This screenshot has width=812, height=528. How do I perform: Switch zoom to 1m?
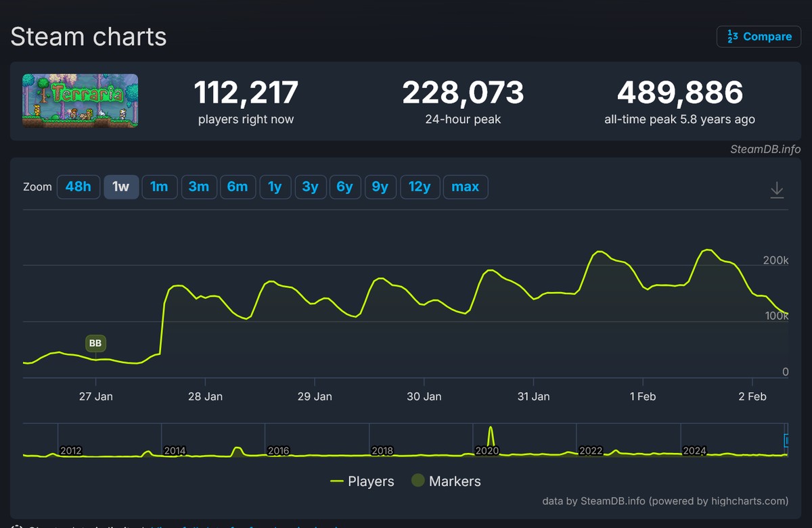pyautogui.click(x=160, y=187)
